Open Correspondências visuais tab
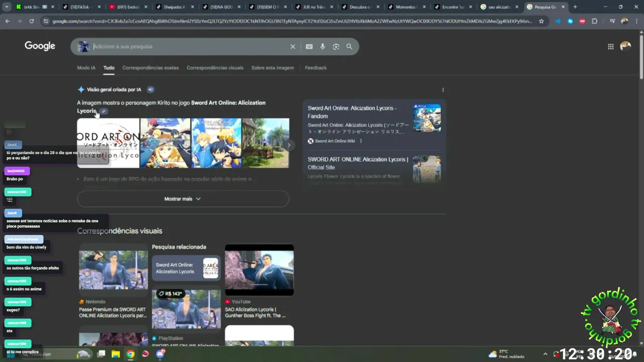Image resolution: width=644 pixels, height=362 pixels. 215,68
